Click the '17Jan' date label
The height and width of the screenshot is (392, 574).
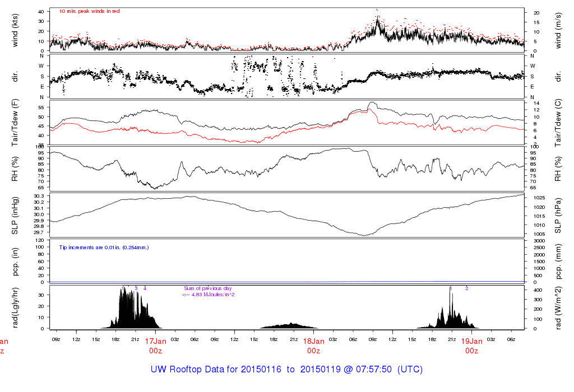(156, 342)
